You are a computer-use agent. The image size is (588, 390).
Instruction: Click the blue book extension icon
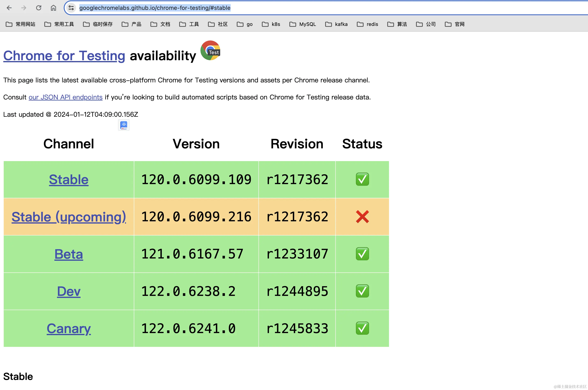[124, 125]
